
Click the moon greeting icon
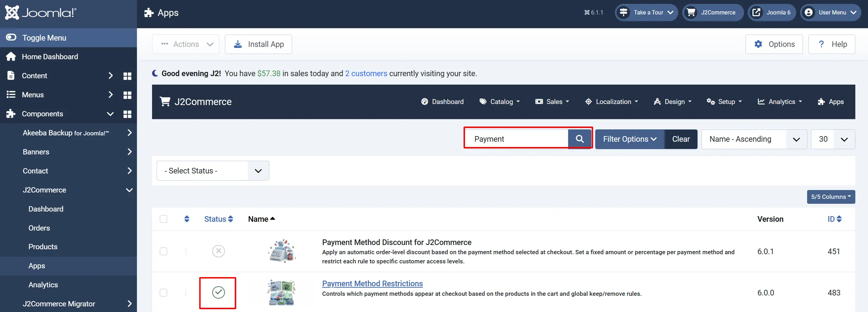point(155,73)
